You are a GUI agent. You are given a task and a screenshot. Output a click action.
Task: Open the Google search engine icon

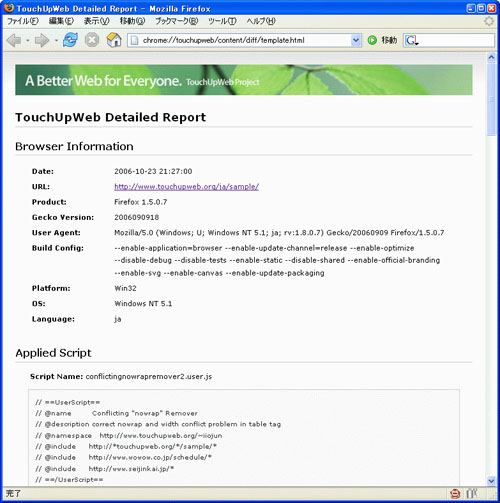(412, 40)
